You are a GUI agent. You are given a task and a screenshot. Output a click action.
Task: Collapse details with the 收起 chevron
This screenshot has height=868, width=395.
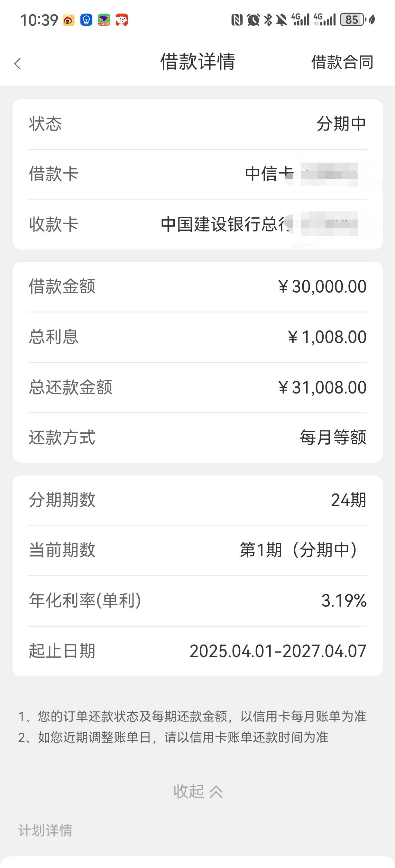click(x=198, y=791)
